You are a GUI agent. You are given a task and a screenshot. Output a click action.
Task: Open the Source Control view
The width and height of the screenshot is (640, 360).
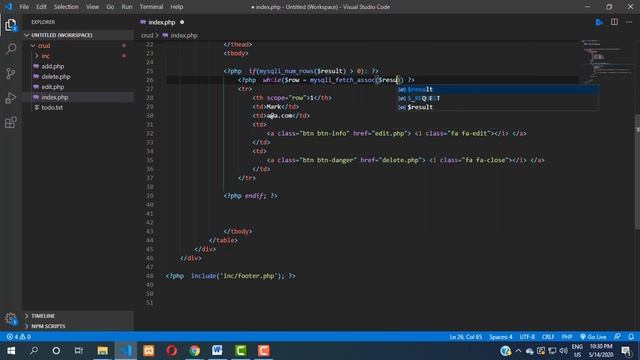(11, 73)
